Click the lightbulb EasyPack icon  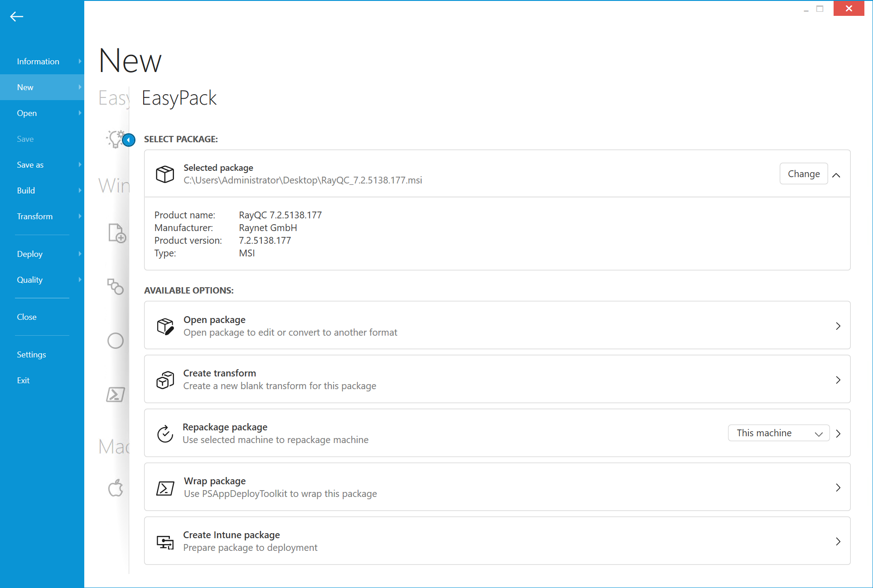[x=115, y=139]
